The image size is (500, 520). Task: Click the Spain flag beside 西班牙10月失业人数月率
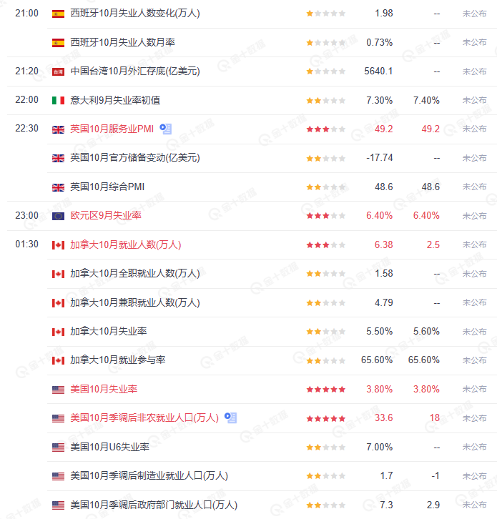58,43
